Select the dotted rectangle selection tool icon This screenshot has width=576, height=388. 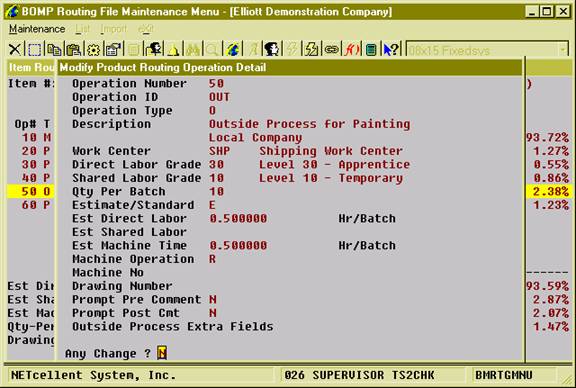click(x=35, y=49)
